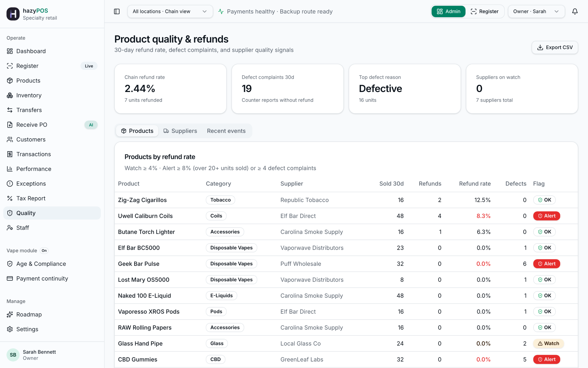Click the Tax Report percent icon
This screenshot has height=368, width=588.
[10, 198]
